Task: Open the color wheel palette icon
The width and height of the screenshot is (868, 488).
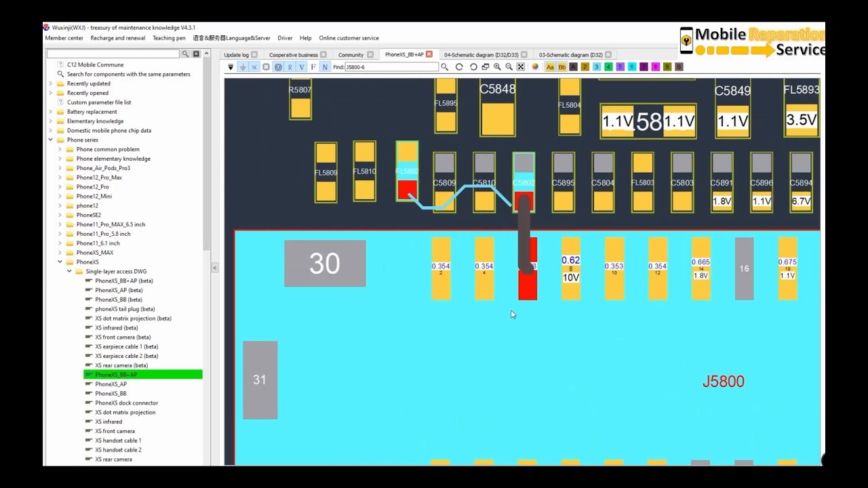Action: 535,67
